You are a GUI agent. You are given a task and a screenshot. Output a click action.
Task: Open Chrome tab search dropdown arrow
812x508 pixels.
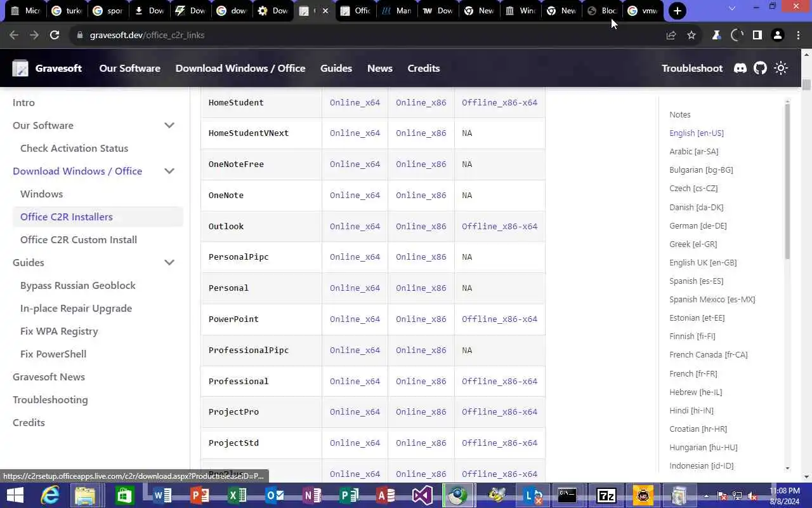[x=732, y=8]
